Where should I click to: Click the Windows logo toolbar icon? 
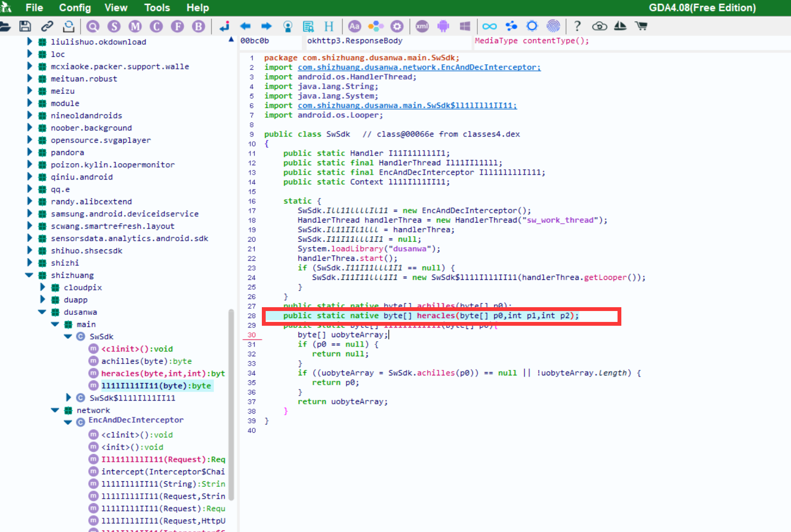pyautogui.click(x=465, y=26)
